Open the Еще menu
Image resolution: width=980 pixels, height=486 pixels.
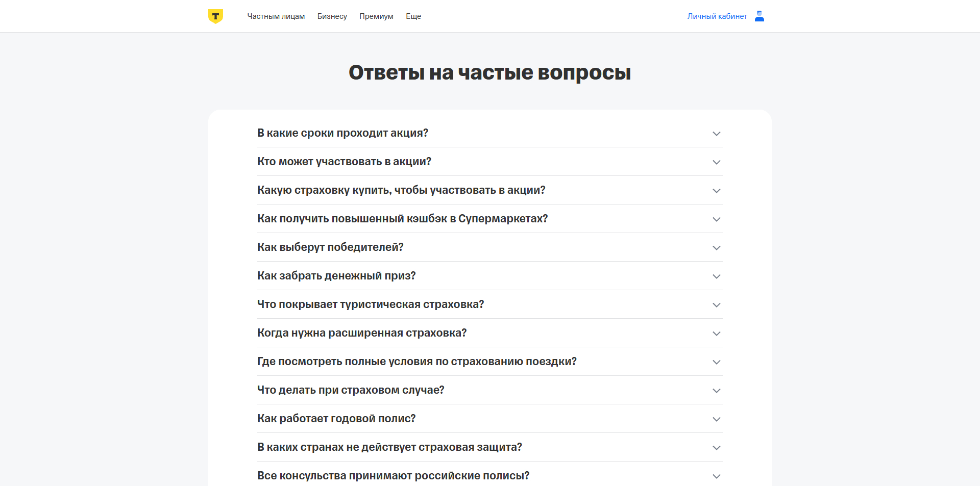(413, 16)
